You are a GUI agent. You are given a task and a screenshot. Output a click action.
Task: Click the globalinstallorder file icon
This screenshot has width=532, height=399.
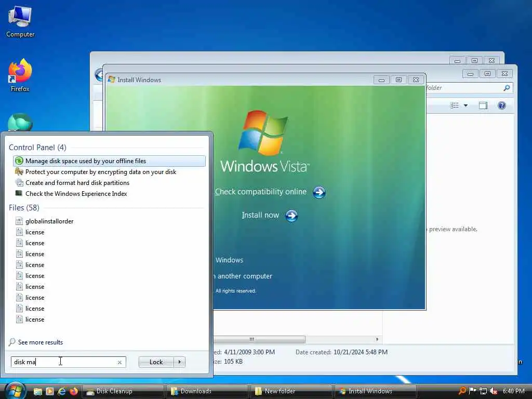point(19,221)
